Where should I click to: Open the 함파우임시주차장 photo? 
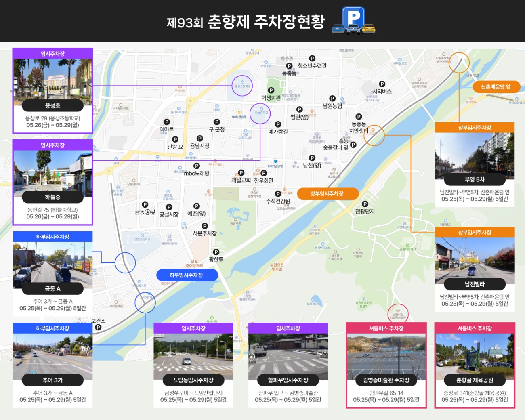[288, 357]
